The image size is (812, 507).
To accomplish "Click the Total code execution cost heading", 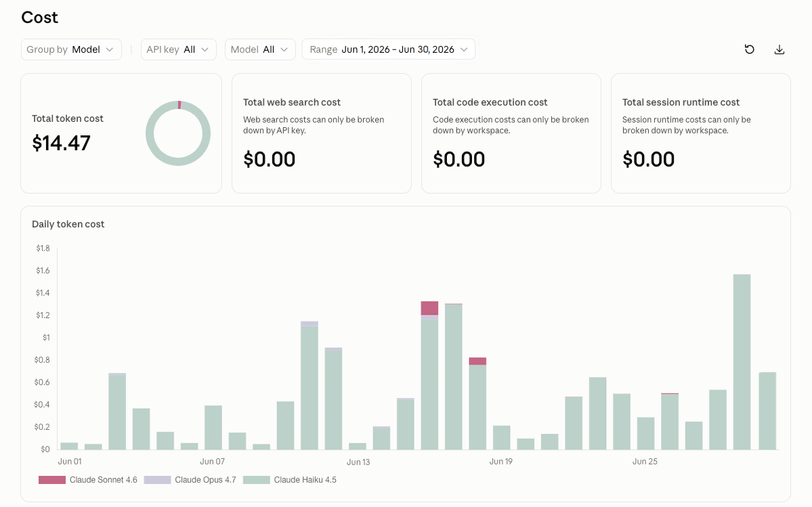I will [x=490, y=102].
